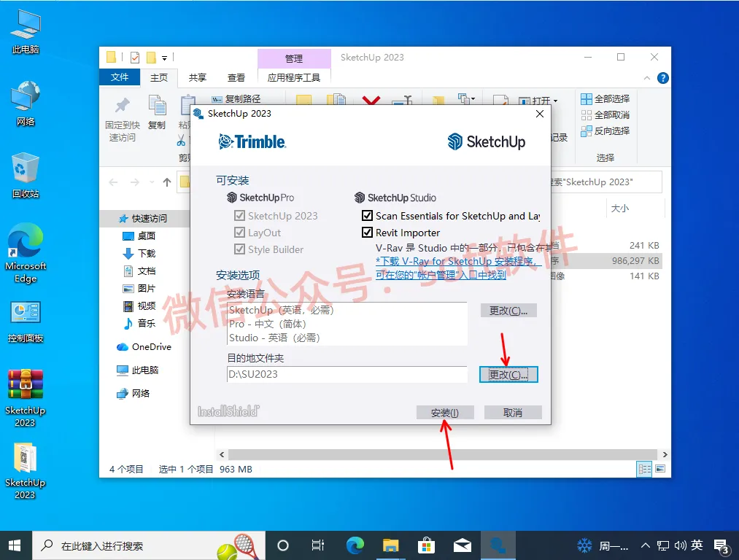Select Network (网络) in navigation pane

(x=133, y=393)
